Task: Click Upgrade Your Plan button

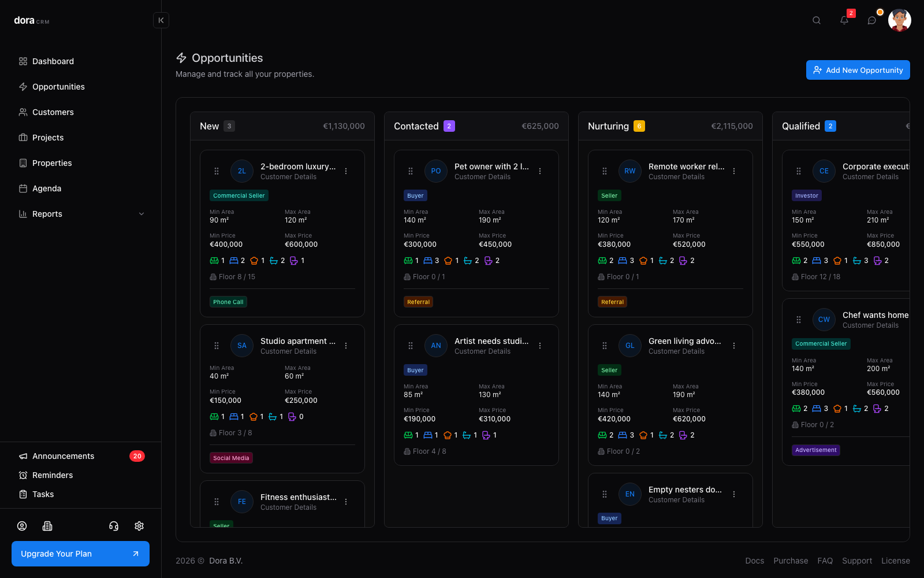Action: (80, 554)
